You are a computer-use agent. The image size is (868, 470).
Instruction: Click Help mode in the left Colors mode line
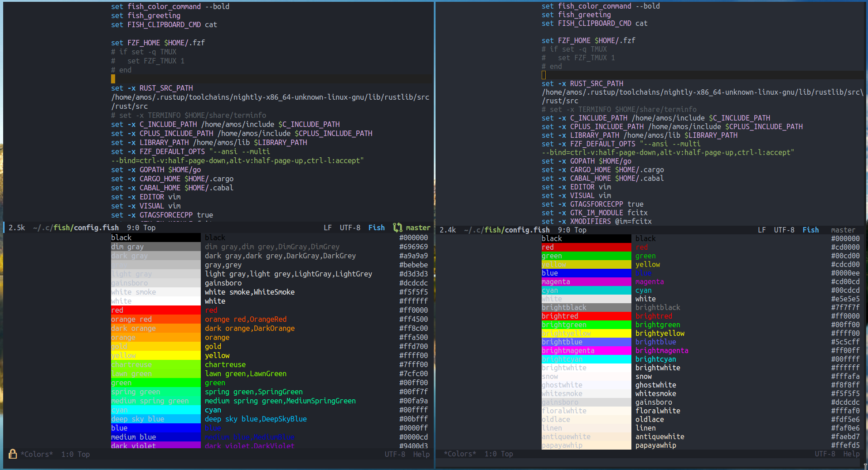click(x=421, y=454)
